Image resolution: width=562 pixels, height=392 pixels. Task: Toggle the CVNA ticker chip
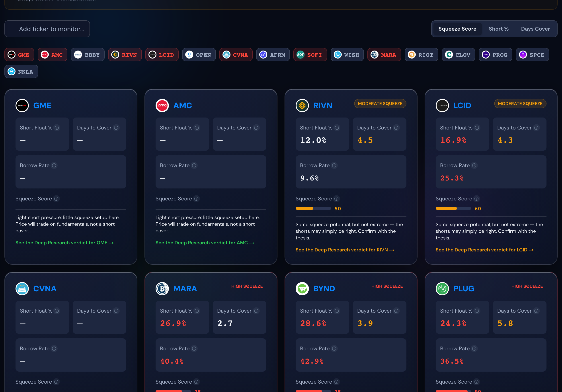click(236, 55)
